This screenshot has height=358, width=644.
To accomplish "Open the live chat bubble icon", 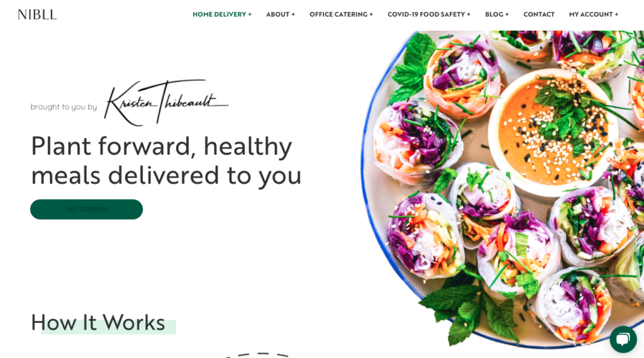I will [x=623, y=339].
